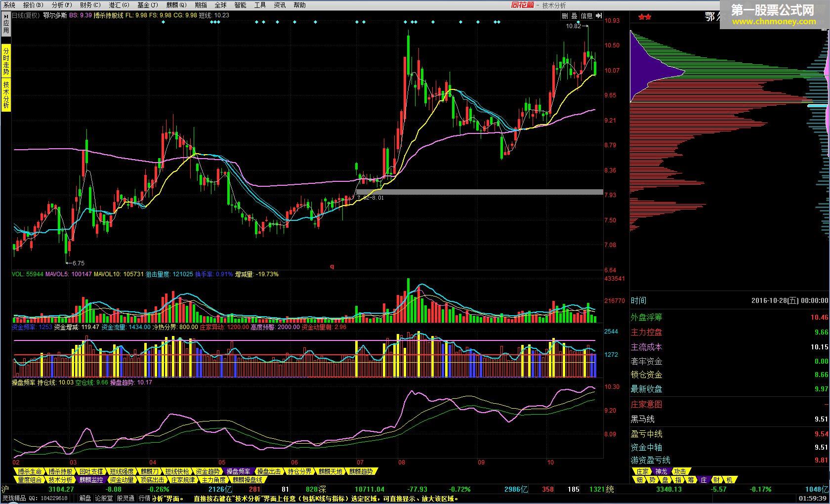Select the 操盘出击 indicator tab
Image resolution: width=830 pixels, height=504 pixels.
pos(269,471)
